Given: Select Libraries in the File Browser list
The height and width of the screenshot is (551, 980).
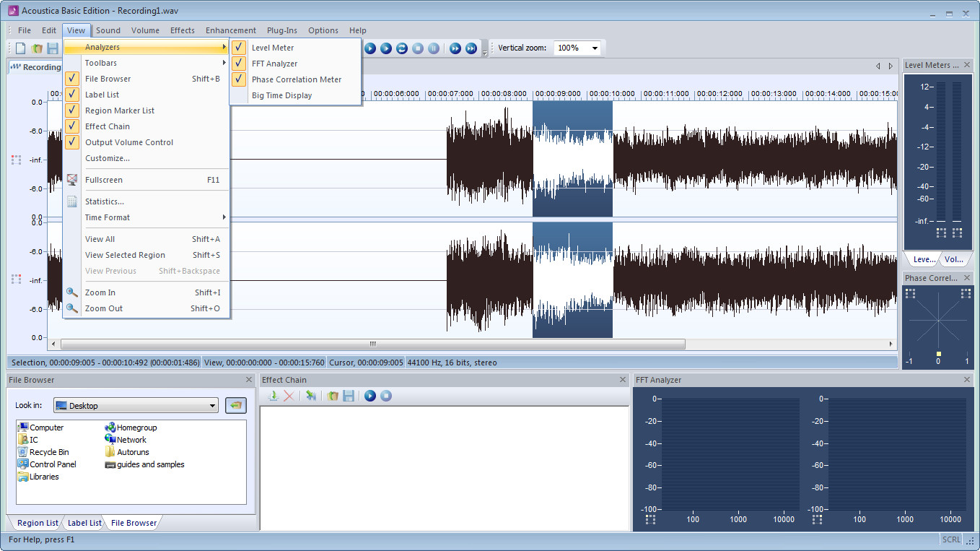Looking at the screenshot, I should point(38,477).
